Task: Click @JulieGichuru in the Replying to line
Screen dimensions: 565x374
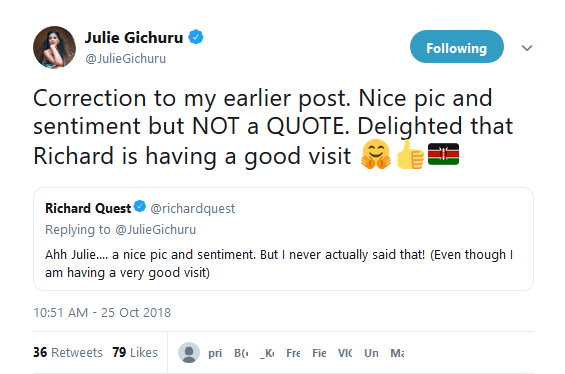Action: pos(155,230)
